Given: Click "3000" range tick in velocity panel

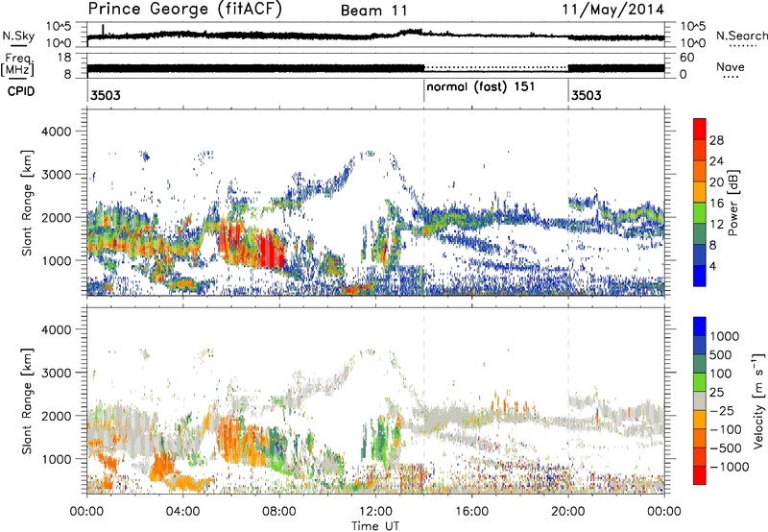Looking at the screenshot, I should coord(56,374).
